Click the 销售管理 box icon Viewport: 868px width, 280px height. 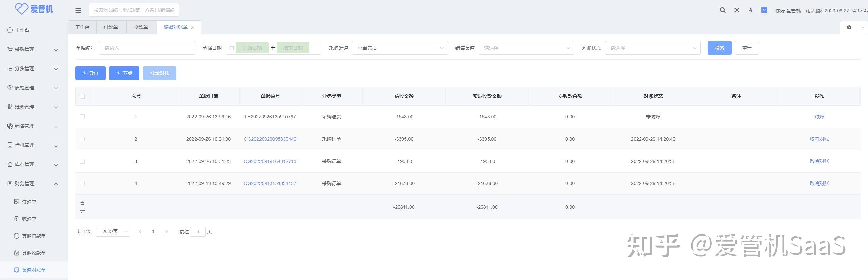click(10, 126)
